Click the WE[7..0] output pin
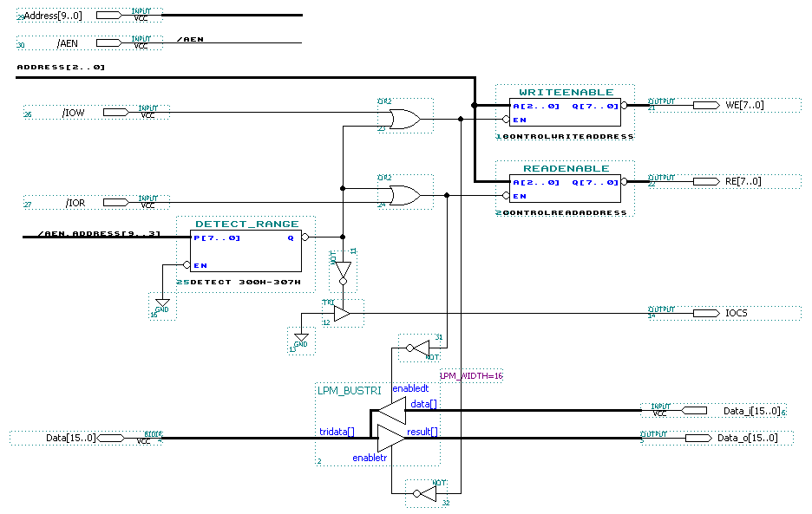812x514 pixels. coord(706,105)
